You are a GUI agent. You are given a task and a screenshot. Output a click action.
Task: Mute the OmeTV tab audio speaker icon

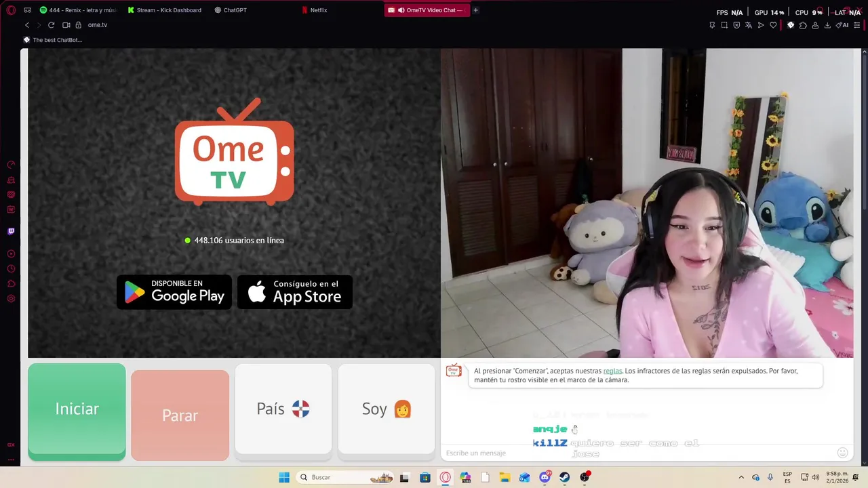pyautogui.click(x=401, y=10)
